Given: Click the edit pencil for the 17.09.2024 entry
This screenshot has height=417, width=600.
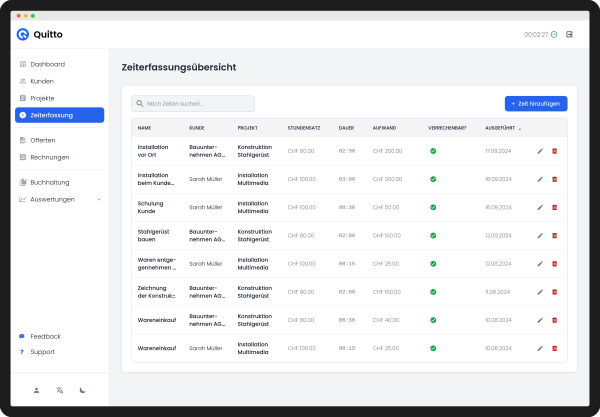Looking at the screenshot, I should (540, 151).
